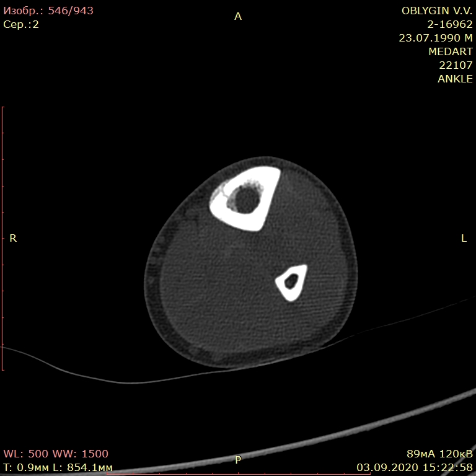Click birth date '23.07.1990 M'
This screenshot has width=476, height=476.
436,38
